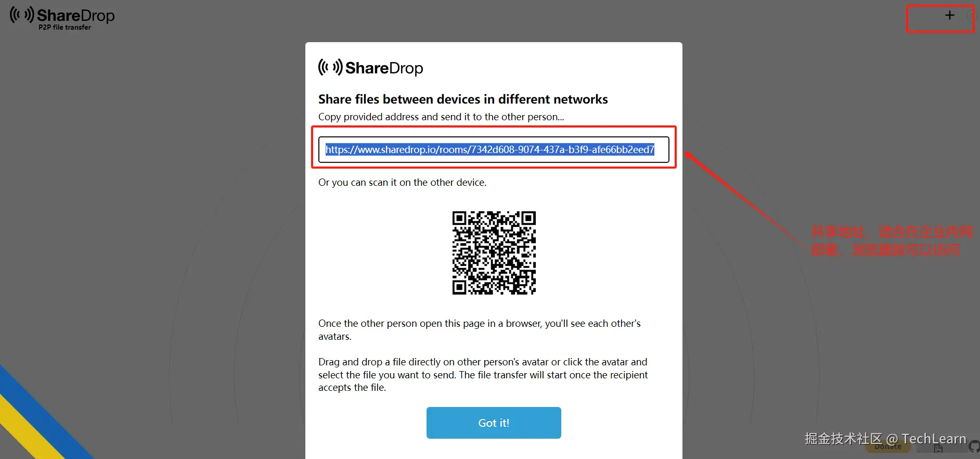
Task: Click the "Or you can scan it" text
Action: click(x=402, y=183)
